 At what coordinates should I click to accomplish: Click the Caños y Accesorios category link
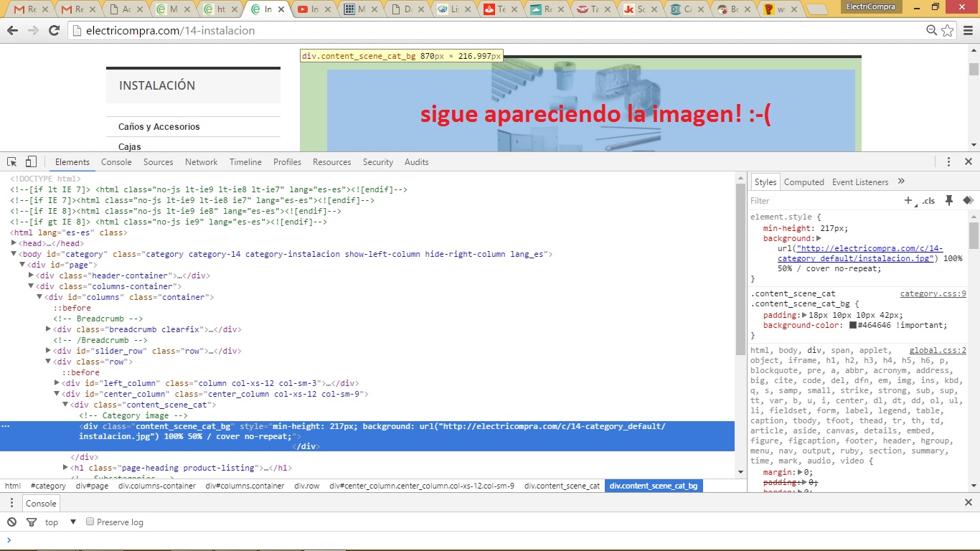coord(159,127)
